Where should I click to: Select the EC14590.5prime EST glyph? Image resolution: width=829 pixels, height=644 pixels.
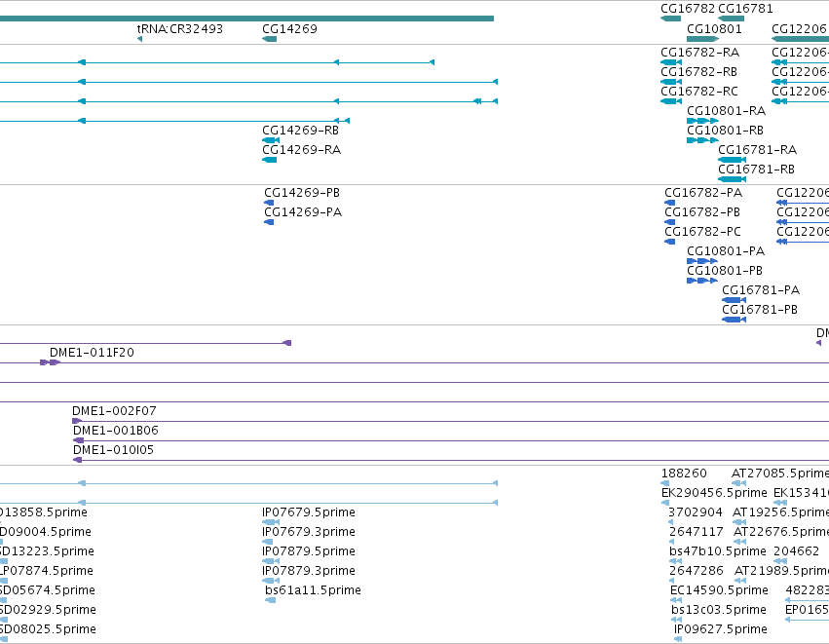[x=676, y=599]
